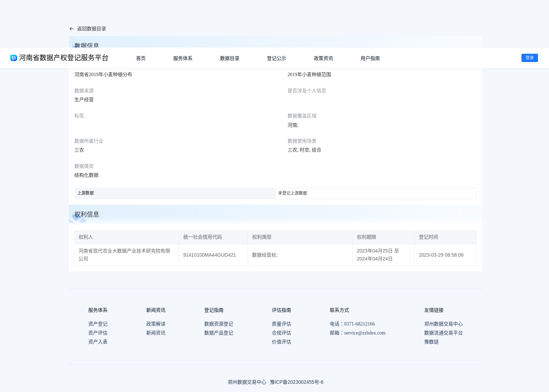This screenshot has height=392, width=549.
Task: Click footer heading 服务体系
Action: point(98,310)
